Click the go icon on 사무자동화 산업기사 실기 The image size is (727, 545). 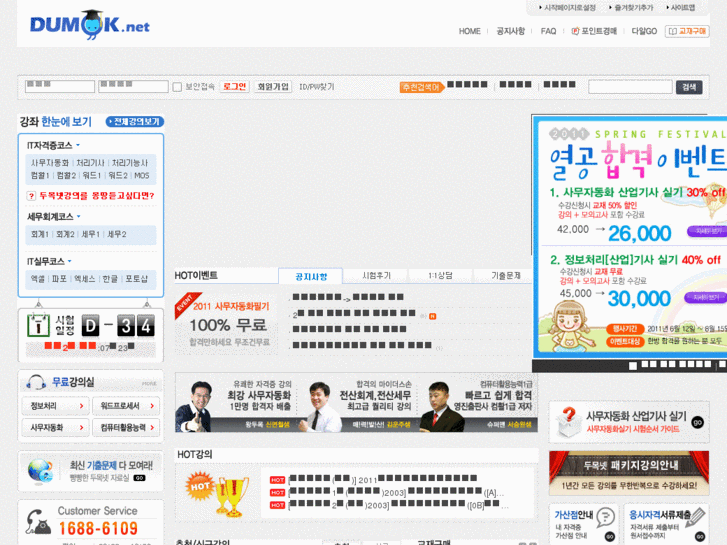point(697,422)
